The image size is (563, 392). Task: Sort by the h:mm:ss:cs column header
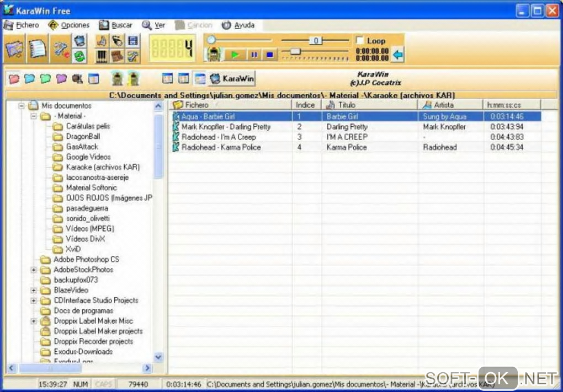point(512,105)
